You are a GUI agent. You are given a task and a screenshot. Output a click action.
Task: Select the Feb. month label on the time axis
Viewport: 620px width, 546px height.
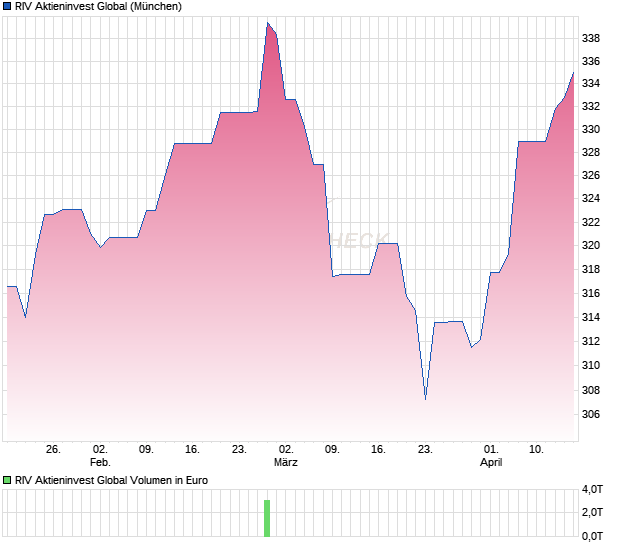99,463
